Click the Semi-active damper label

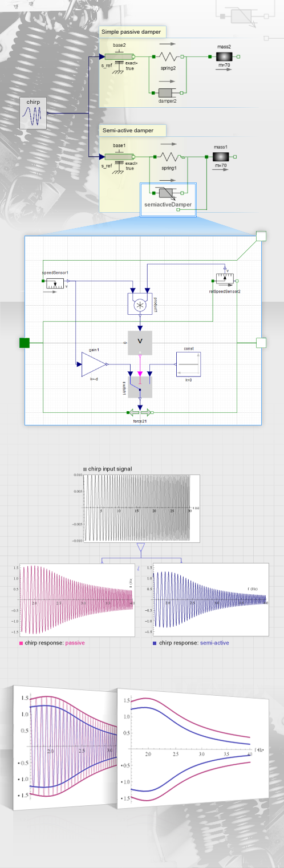pos(128,131)
